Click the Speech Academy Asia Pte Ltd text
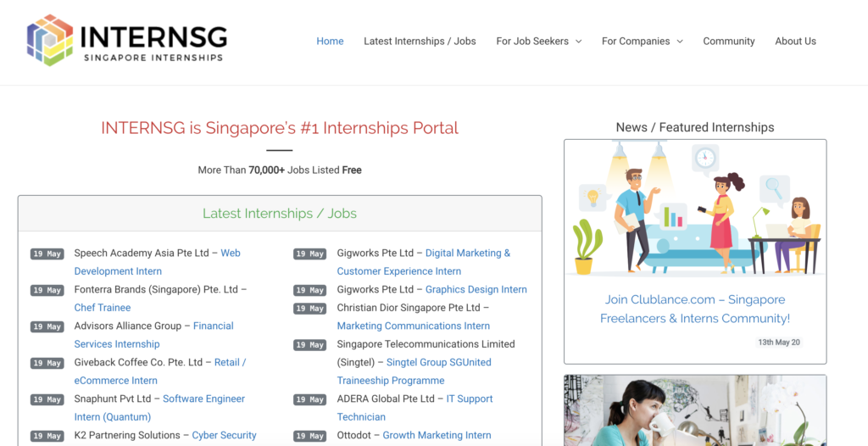Viewport: 868px width, 446px height. pyautogui.click(x=142, y=253)
